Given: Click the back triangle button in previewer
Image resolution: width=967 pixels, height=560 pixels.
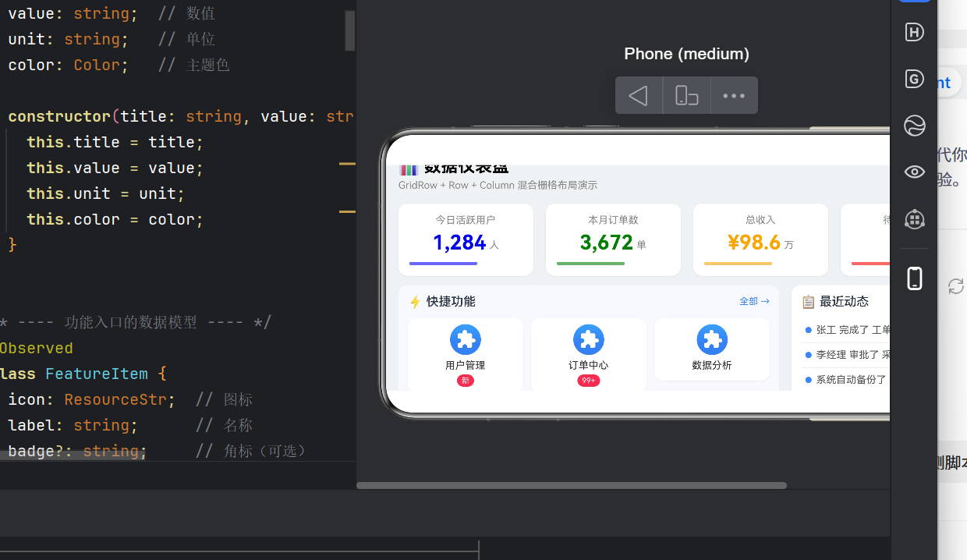Looking at the screenshot, I should pyautogui.click(x=639, y=95).
